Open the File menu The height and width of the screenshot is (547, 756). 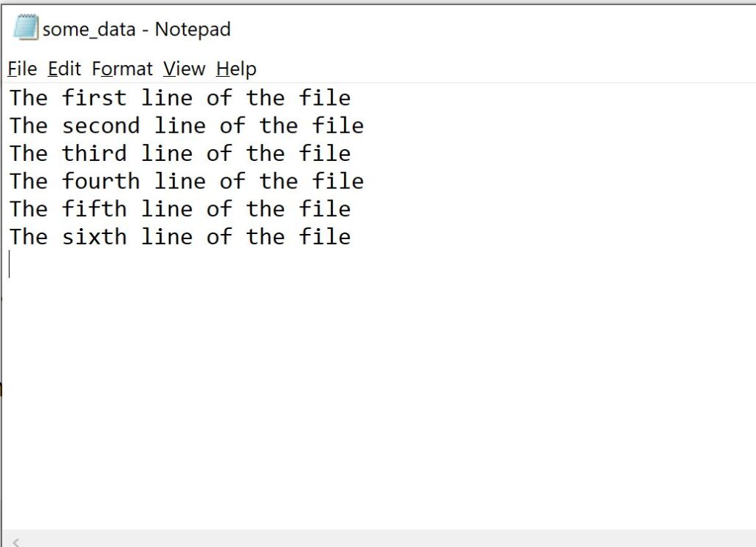pyautogui.click(x=21, y=69)
